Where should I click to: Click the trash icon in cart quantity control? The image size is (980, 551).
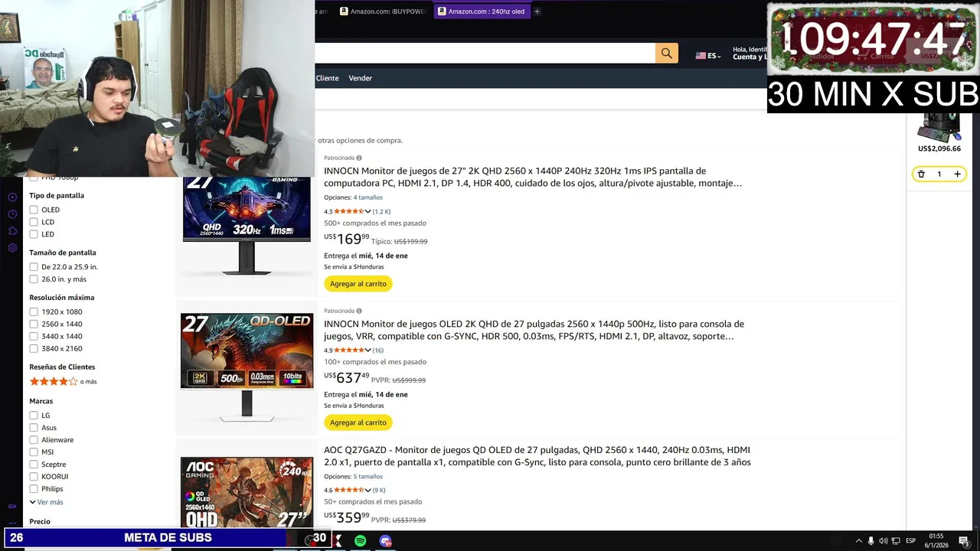point(921,174)
